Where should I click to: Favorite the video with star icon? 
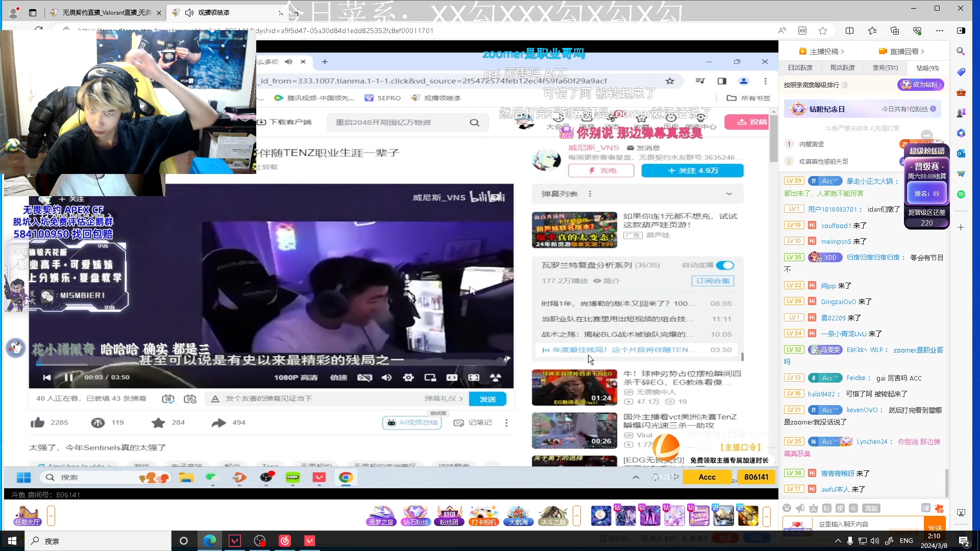[158, 422]
